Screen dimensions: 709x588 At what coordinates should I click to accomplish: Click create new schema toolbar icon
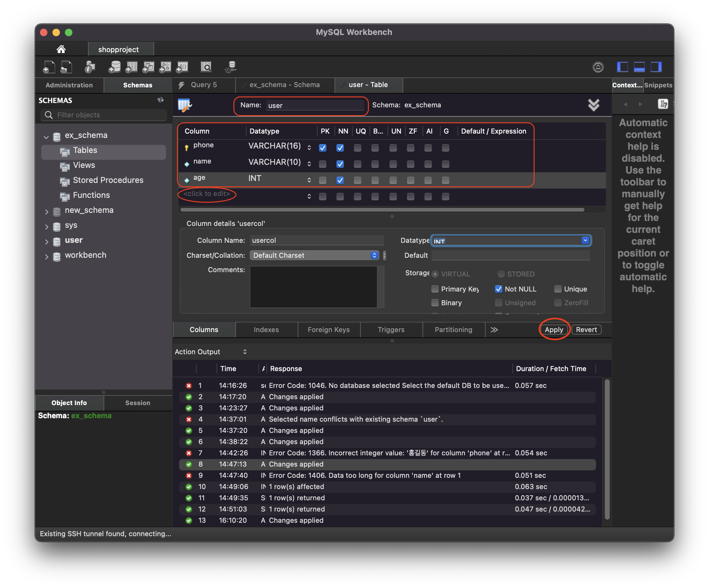tap(115, 67)
